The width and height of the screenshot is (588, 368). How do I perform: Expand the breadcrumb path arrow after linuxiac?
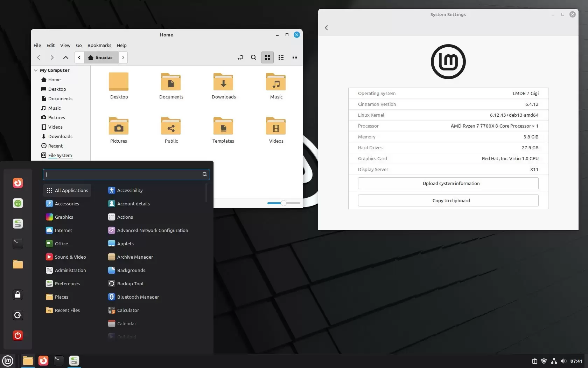coord(123,57)
